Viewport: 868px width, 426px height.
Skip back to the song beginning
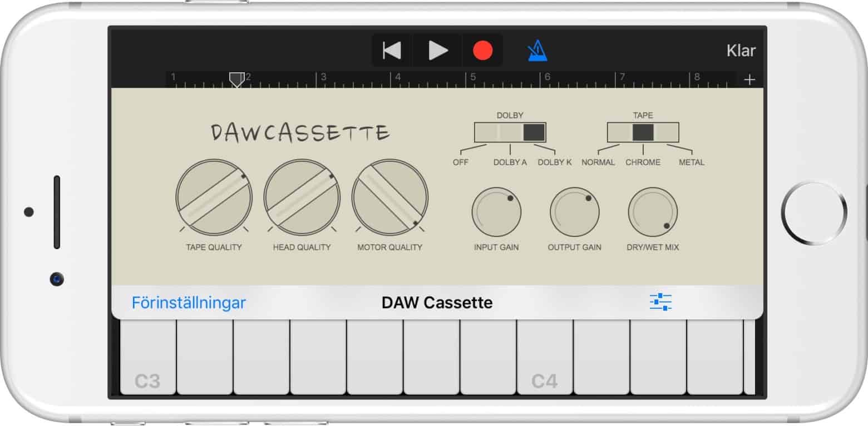point(391,50)
